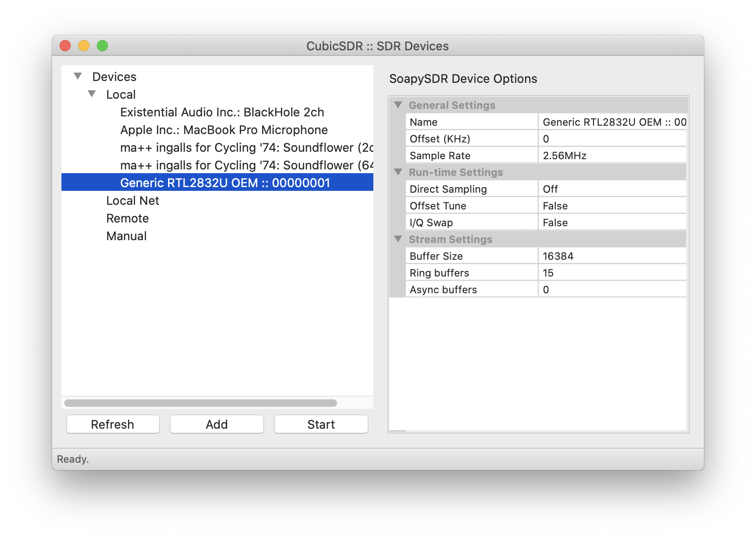
Task: Select the Local Net tree item
Action: click(x=133, y=201)
